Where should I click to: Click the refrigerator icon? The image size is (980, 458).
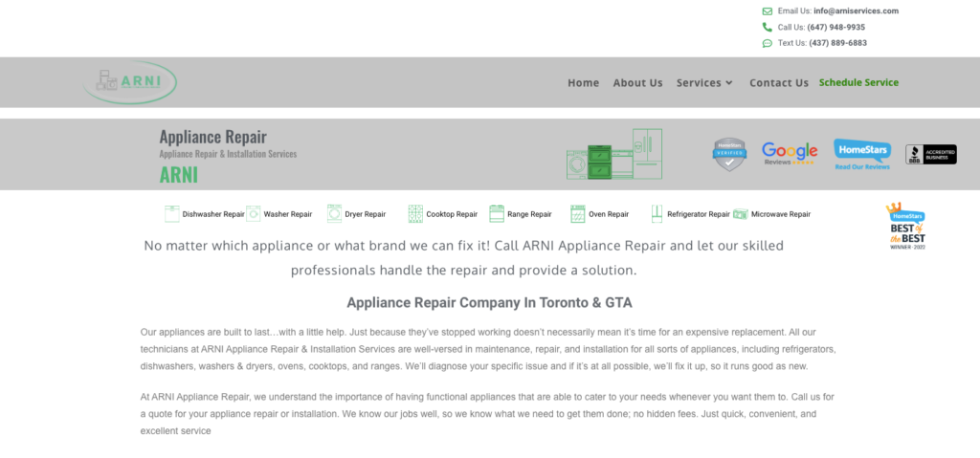(657, 213)
